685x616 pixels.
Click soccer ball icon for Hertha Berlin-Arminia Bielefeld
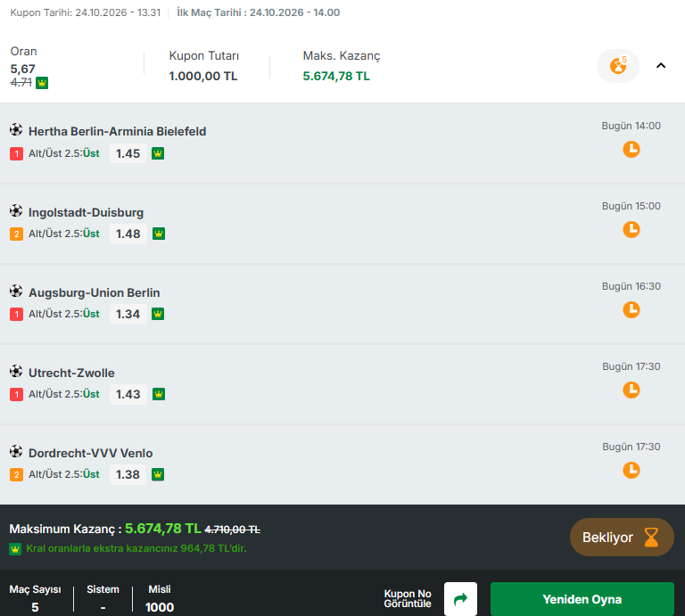click(16, 129)
